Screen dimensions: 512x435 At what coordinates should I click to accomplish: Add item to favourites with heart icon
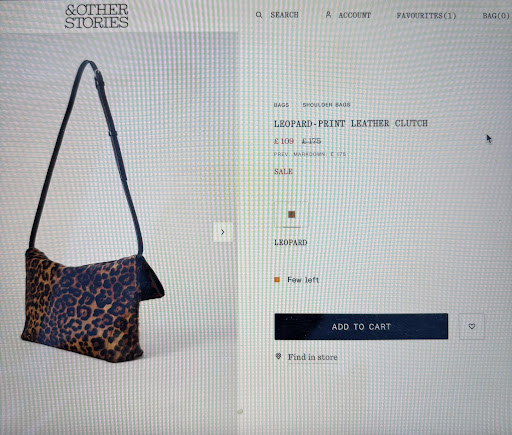[472, 326]
